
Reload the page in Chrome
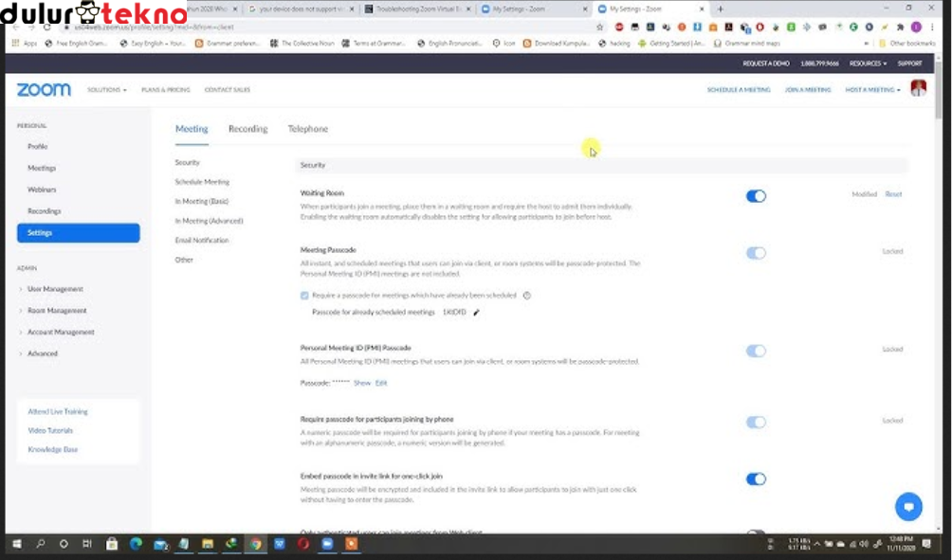[46, 27]
